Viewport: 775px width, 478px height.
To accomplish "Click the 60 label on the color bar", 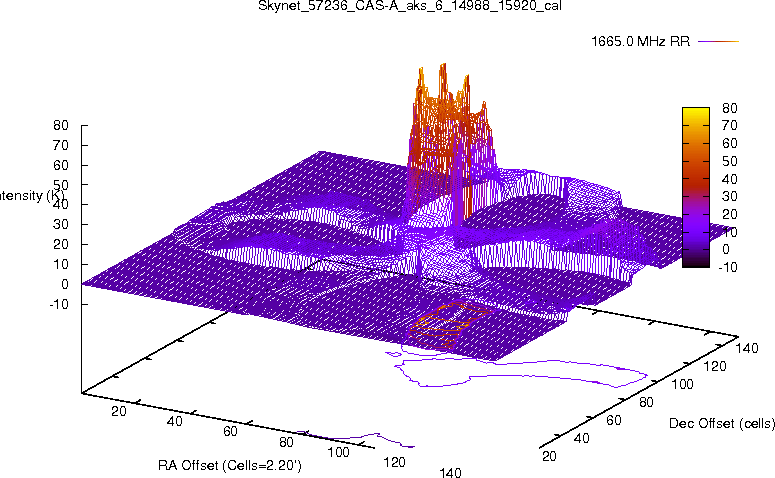I will (730, 143).
